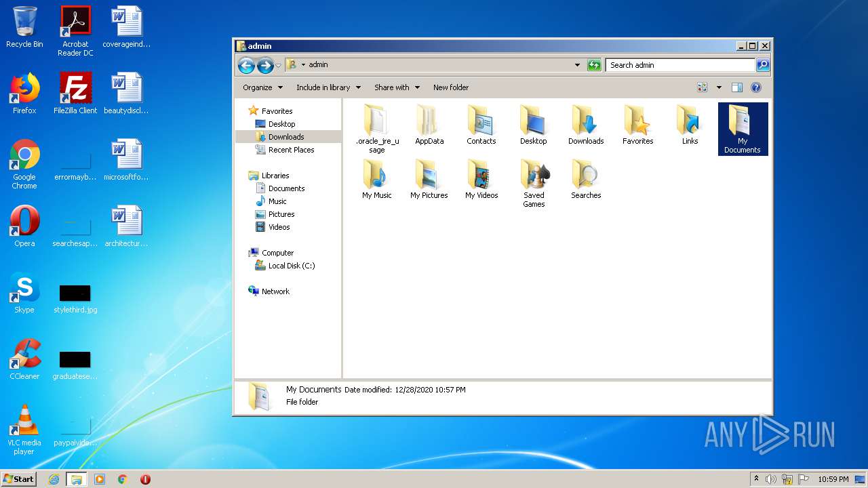Select VLC media player desktop shortcut
This screenshot has height=488, width=868.
pyautogui.click(x=24, y=430)
